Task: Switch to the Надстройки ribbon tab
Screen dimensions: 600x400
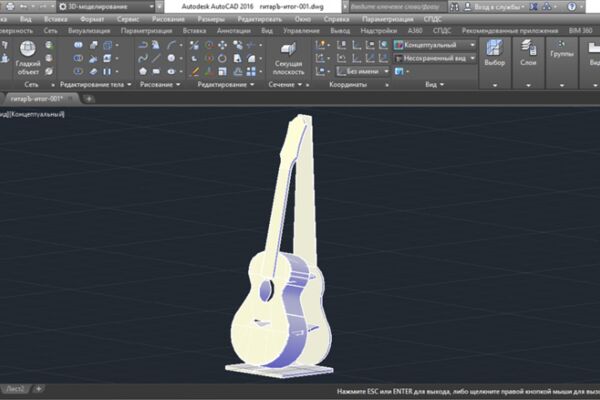Action: (378, 31)
